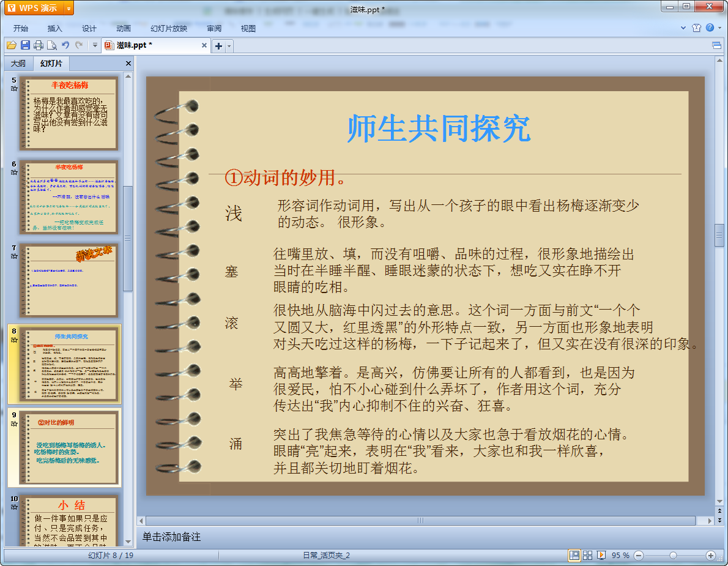Click the thumbnail panel scroll-up arrow
728x566 pixels.
tap(128, 76)
